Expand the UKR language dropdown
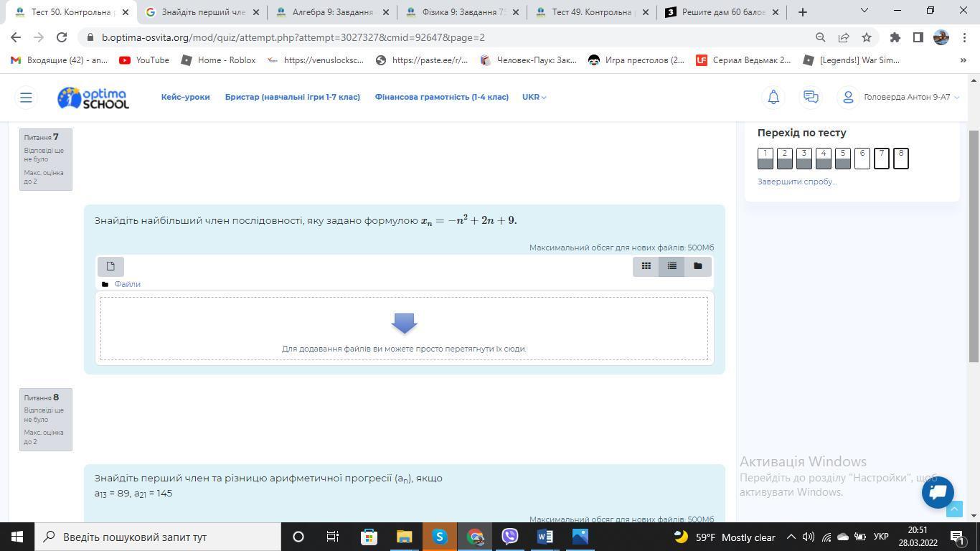 534,97
